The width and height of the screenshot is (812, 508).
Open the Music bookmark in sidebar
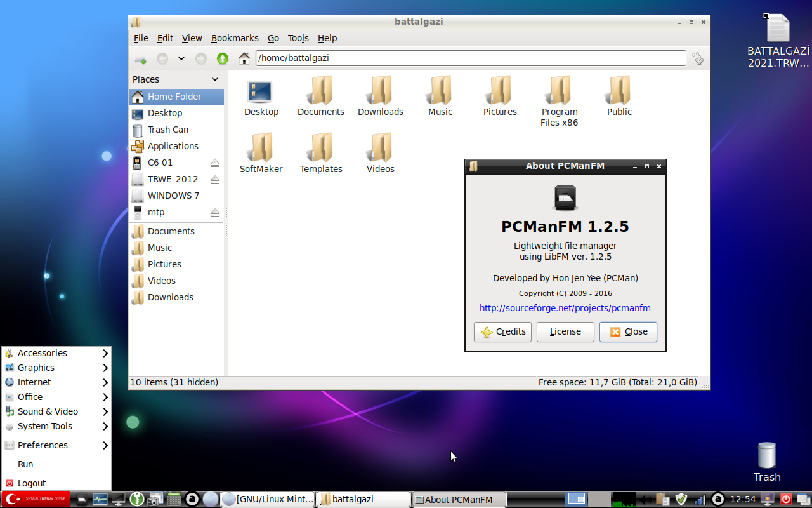(176, 248)
